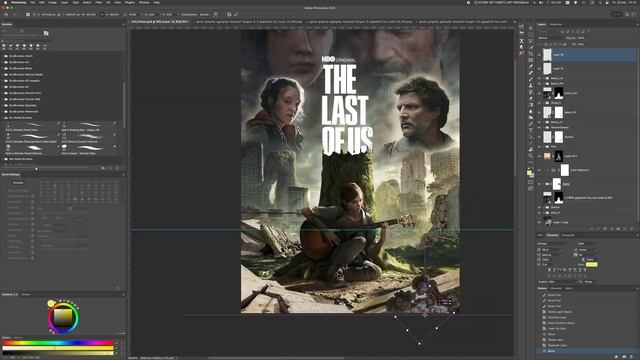Toggle Quick Mask mode icon
Viewport: 640px width, 360px height.
click(531, 182)
